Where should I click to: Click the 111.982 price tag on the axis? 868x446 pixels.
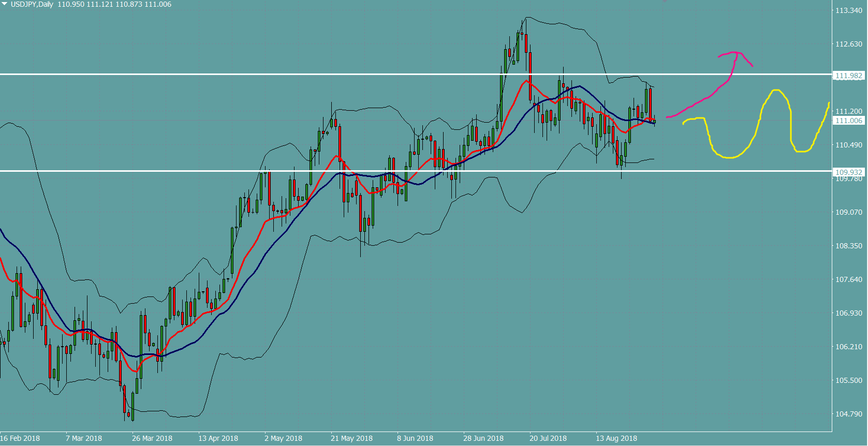849,76
